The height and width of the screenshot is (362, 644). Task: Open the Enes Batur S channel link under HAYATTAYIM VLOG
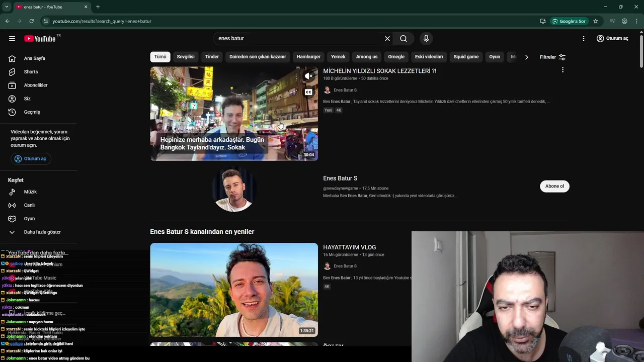(x=345, y=266)
